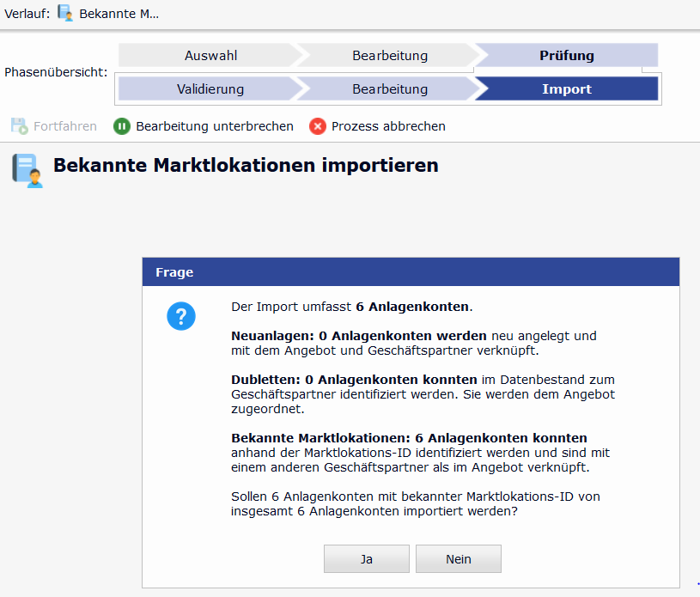This screenshot has height=597, width=700.
Task: Choose 'Prozess abbrechen' in the toolbar
Action: [x=388, y=126]
